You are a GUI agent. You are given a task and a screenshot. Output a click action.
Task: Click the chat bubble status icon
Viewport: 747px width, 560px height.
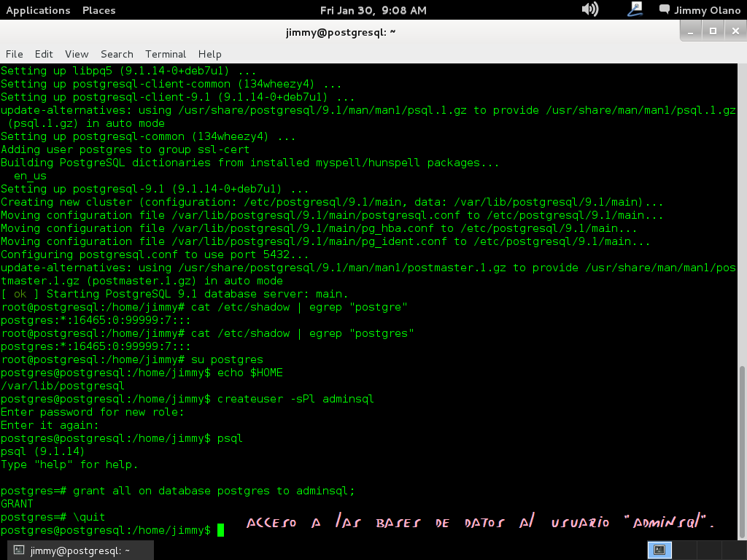click(x=664, y=10)
